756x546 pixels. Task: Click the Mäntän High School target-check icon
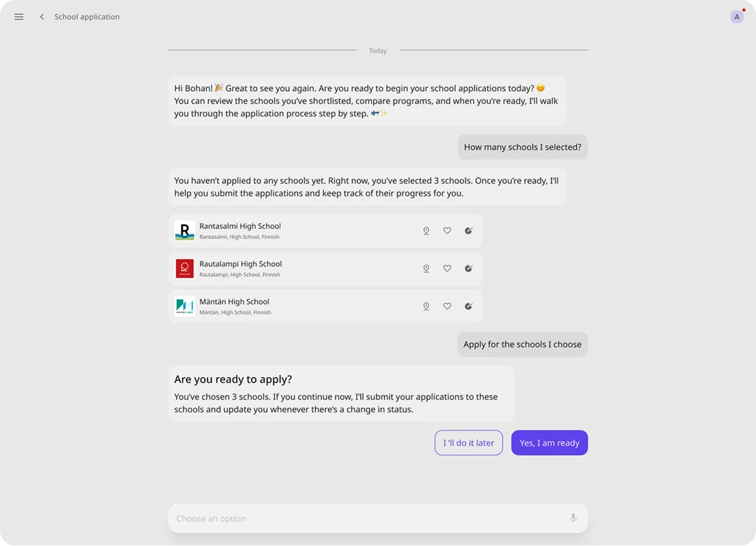click(x=469, y=306)
